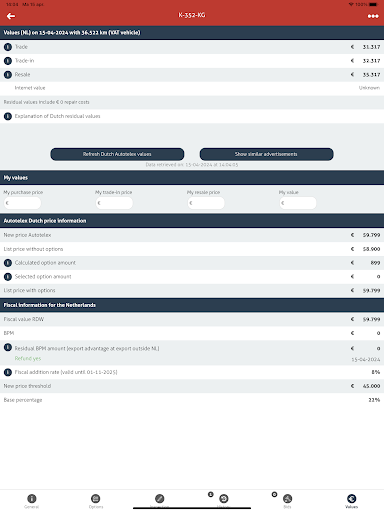Open info icon for Residual BPM amount
Image resolution: width=384 pixels, height=512 pixels.
[x=8, y=347]
